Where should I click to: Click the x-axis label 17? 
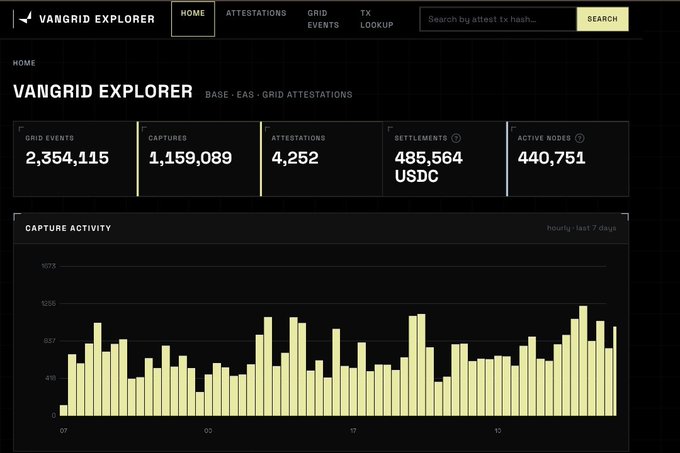tap(353, 430)
